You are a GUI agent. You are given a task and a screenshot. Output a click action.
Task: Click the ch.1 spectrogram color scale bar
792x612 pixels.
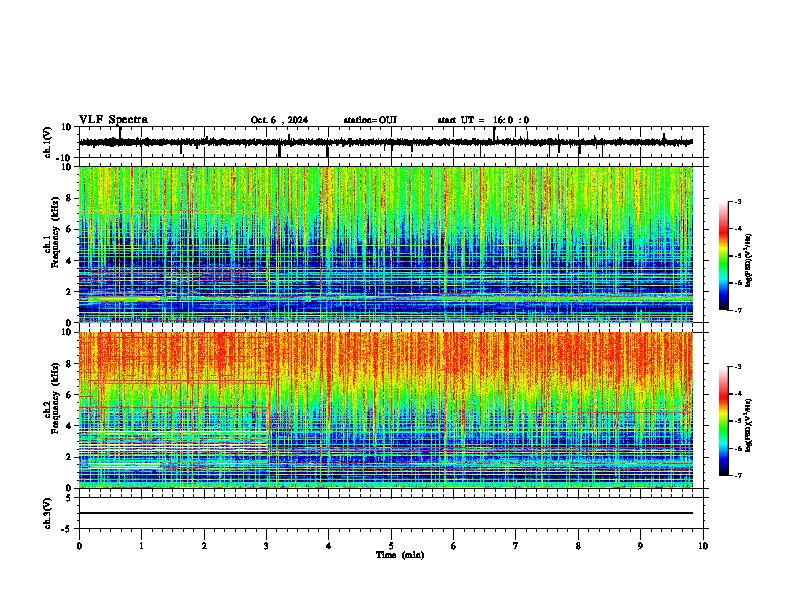point(724,256)
